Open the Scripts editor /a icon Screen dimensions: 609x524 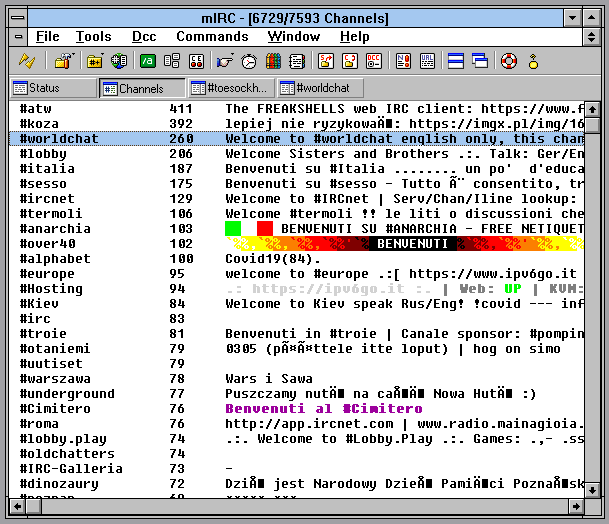(x=148, y=61)
